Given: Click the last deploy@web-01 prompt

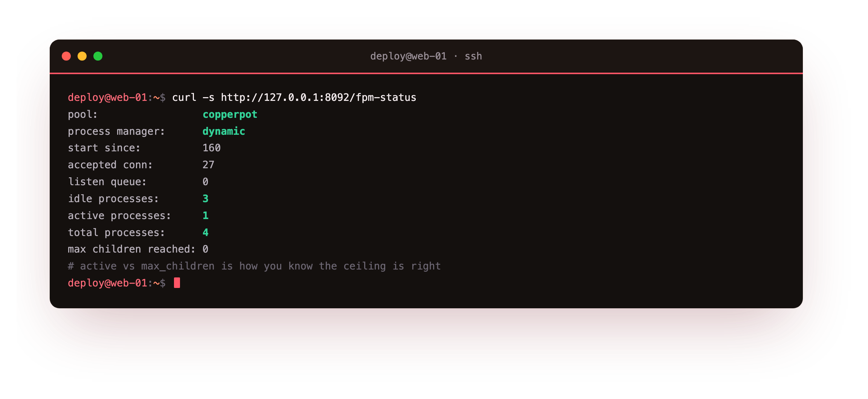Looking at the screenshot, I should tap(116, 283).
